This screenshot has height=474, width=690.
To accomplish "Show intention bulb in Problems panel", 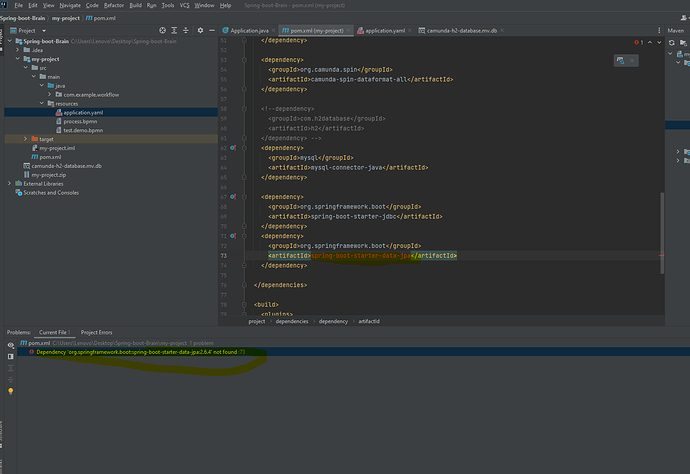I will pyautogui.click(x=11, y=391).
